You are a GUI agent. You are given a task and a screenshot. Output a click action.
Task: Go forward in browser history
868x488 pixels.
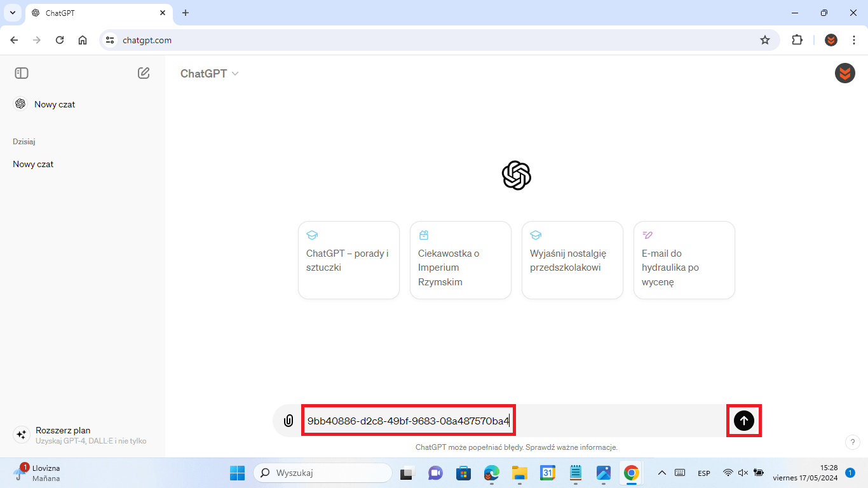(x=37, y=40)
